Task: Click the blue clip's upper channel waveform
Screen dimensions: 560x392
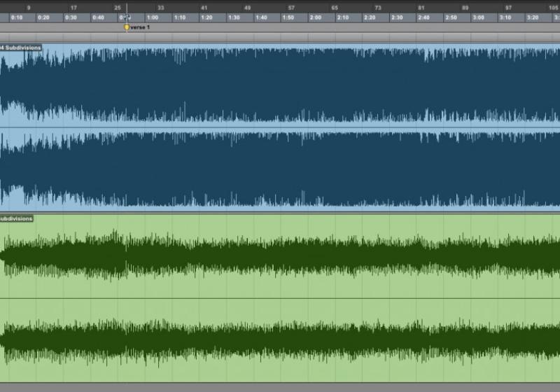Action: click(280, 84)
